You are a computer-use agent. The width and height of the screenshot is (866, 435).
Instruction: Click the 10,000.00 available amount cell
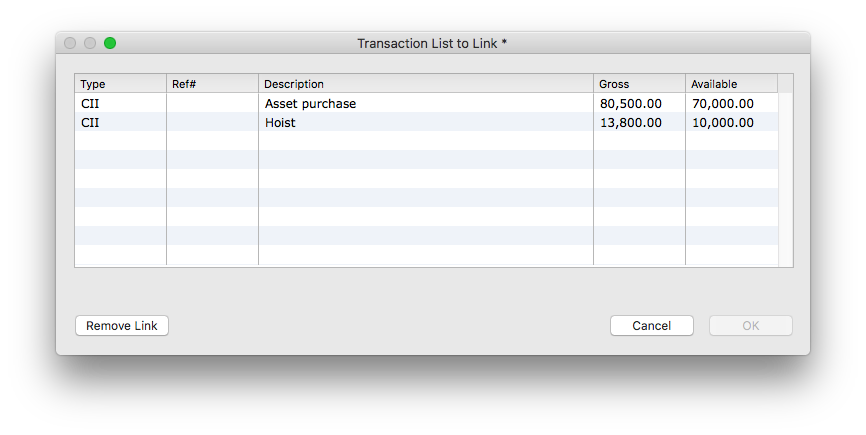[x=732, y=122]
